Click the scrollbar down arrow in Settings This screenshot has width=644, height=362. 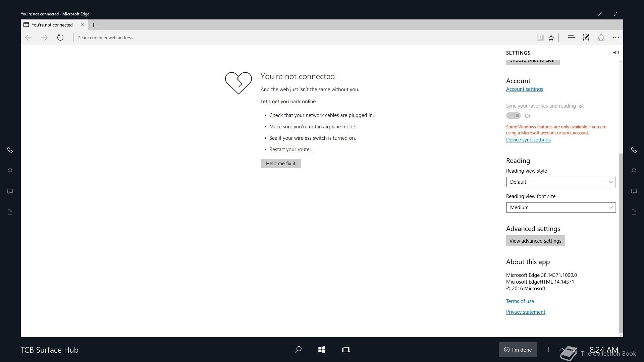pos(621,335)
